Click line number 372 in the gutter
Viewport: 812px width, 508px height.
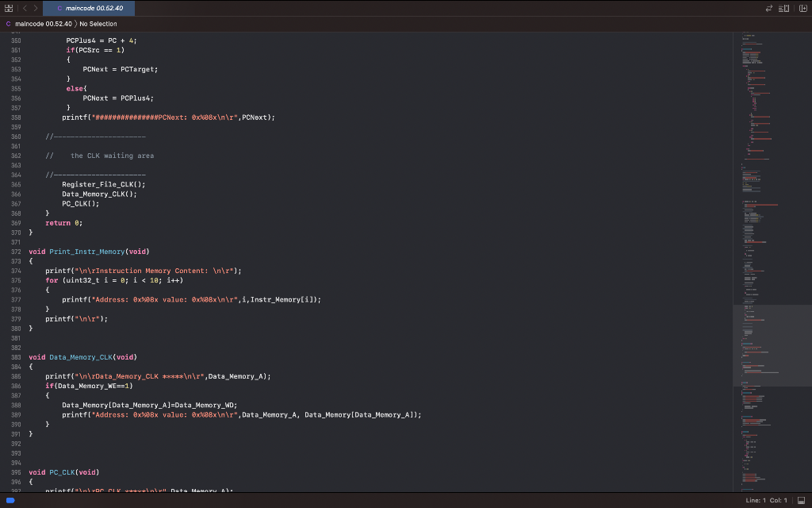pyautogui.click(x=16, y=252)
